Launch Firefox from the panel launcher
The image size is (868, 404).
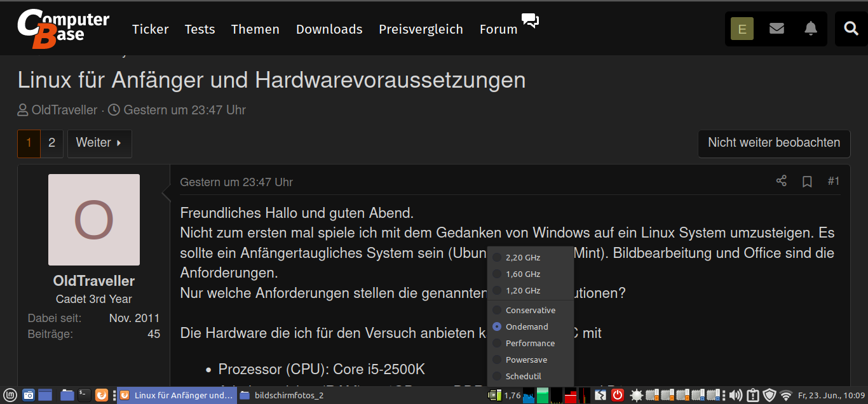click(x=101, y=395)
